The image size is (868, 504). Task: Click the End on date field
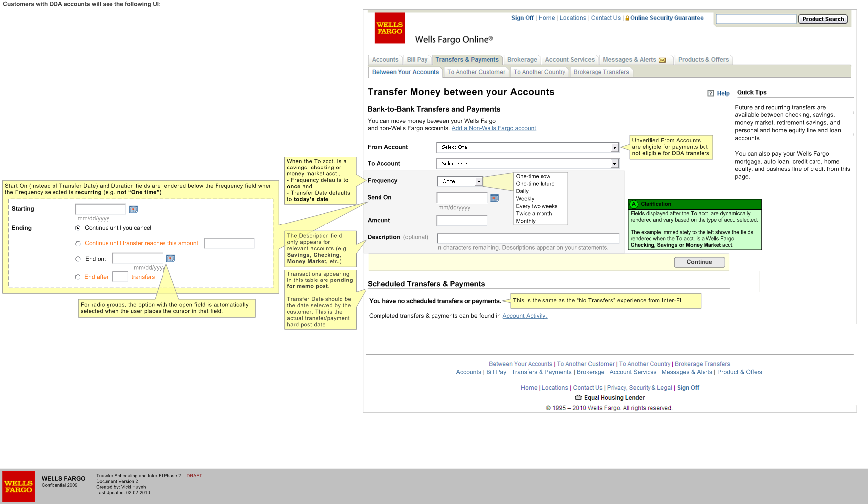click(x=138, y=258)
